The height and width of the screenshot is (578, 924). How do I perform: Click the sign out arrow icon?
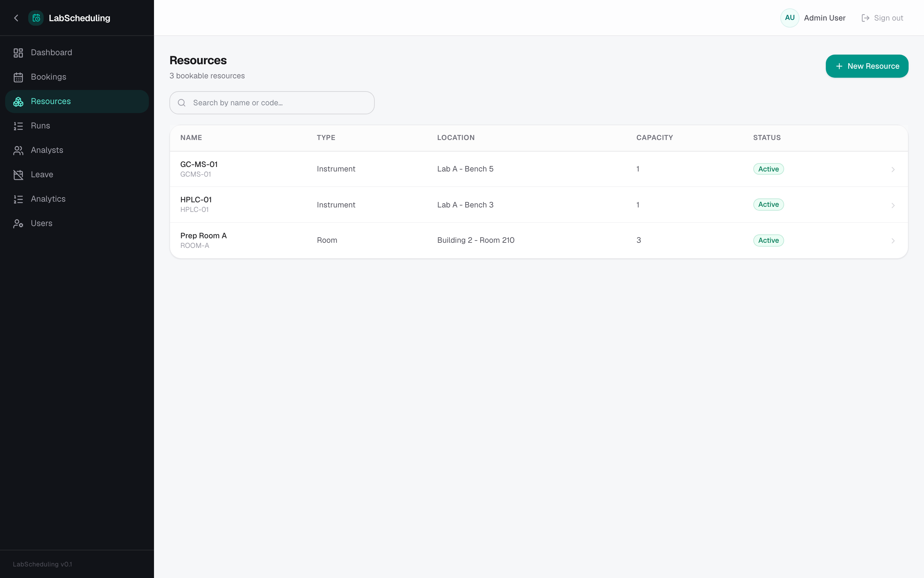pyautogui.click(x=865, y=18)
